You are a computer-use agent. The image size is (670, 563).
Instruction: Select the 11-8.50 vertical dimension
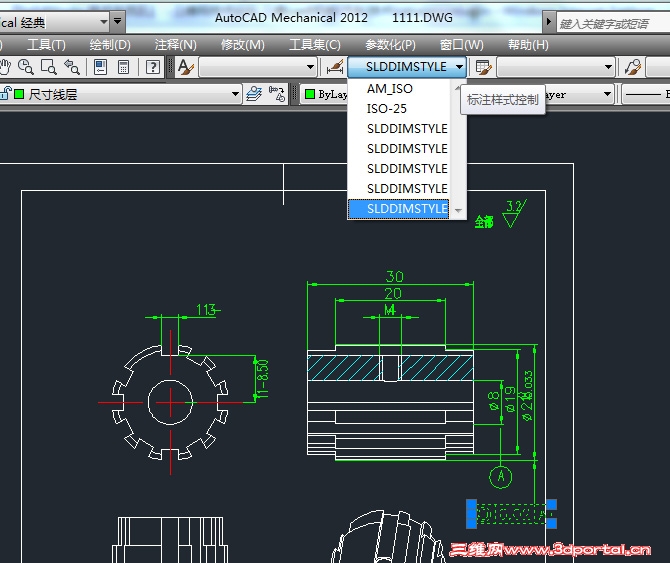coord(262,378)
